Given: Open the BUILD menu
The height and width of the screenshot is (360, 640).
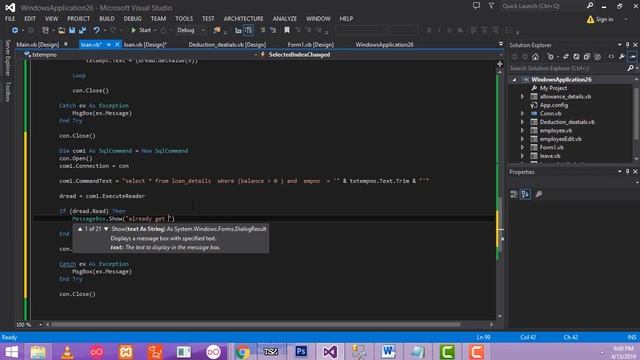Looking at the screenshot, I should 107,19.
